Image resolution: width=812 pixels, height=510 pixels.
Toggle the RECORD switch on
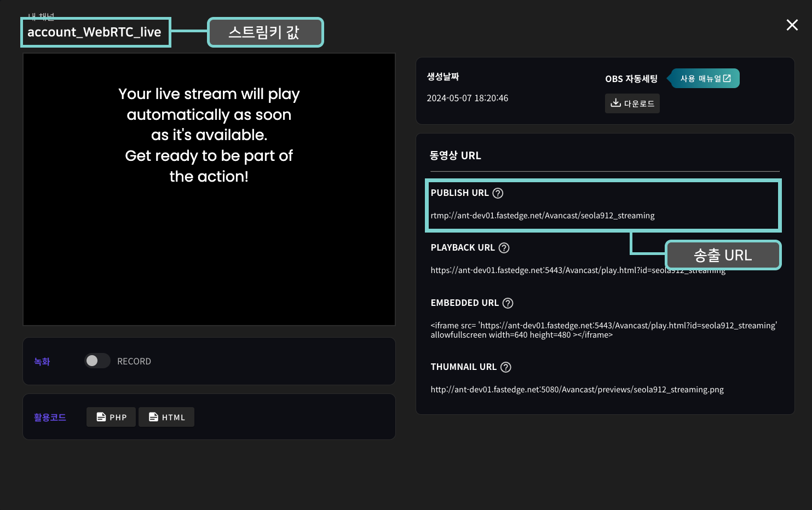click(97, 361)
